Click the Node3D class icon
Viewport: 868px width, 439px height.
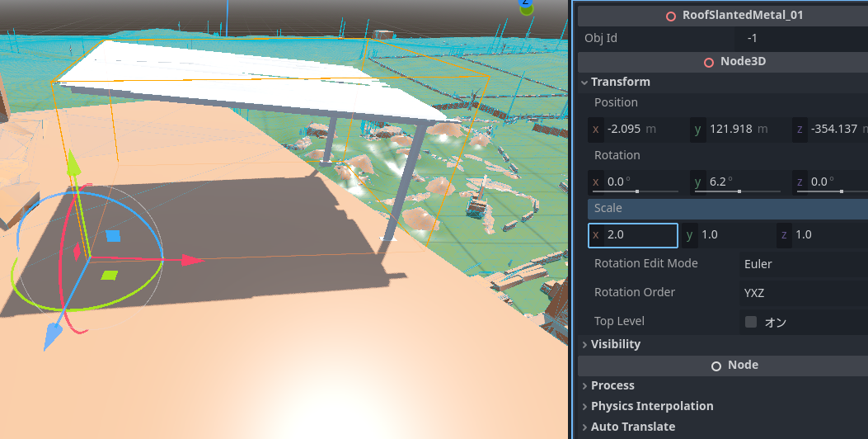tap(709, 62)
